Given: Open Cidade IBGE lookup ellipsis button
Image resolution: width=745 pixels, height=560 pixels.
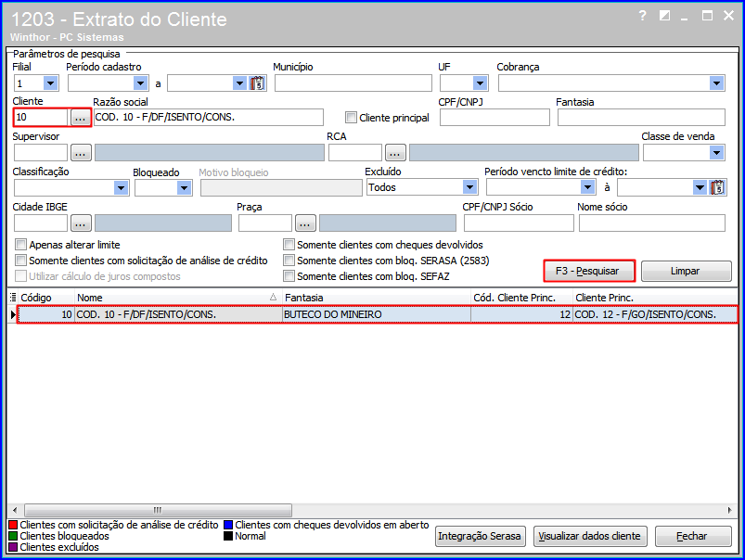Looking at the screenshot, I should point(81,223).
